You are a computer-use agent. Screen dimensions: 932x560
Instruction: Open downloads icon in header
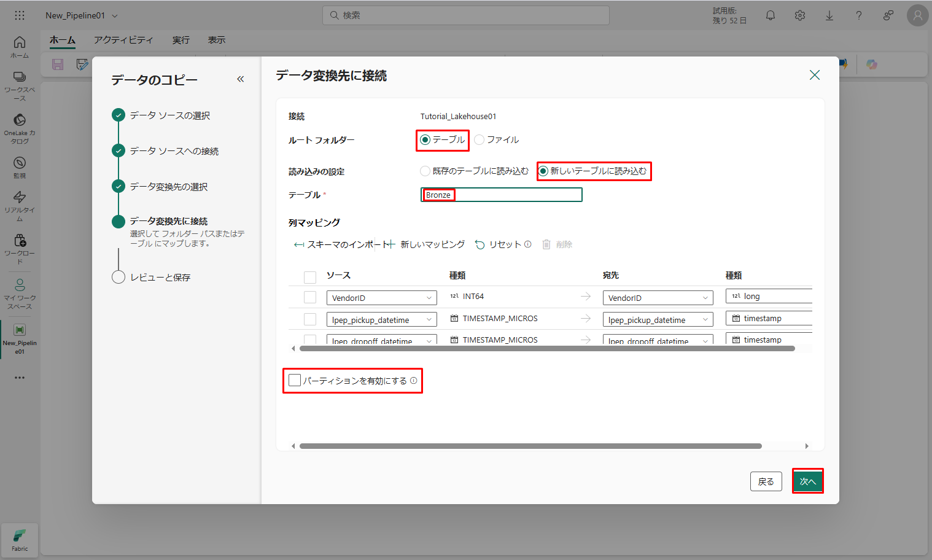click(829, 15)
